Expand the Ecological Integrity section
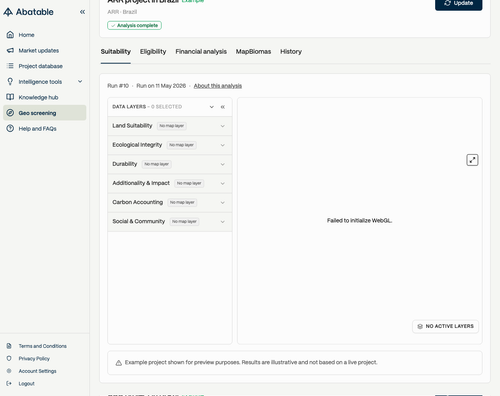The image size is (500, 396). click(170, 145)
